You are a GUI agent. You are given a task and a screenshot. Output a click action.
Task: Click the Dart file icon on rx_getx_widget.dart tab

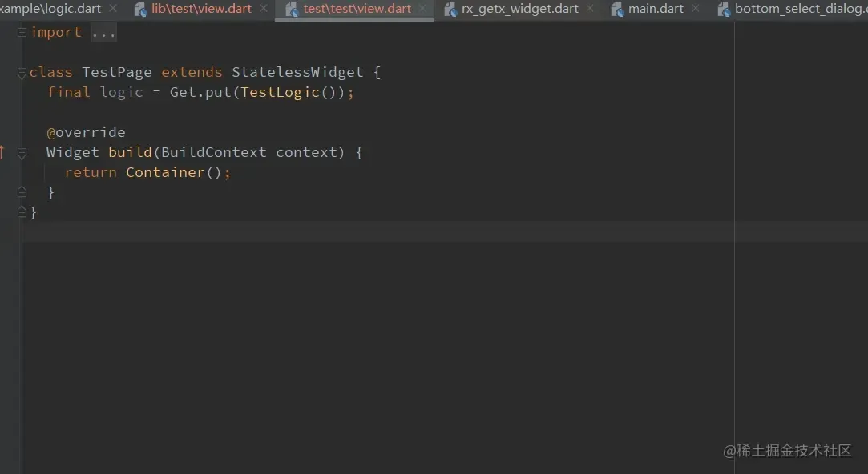point(450,10)
